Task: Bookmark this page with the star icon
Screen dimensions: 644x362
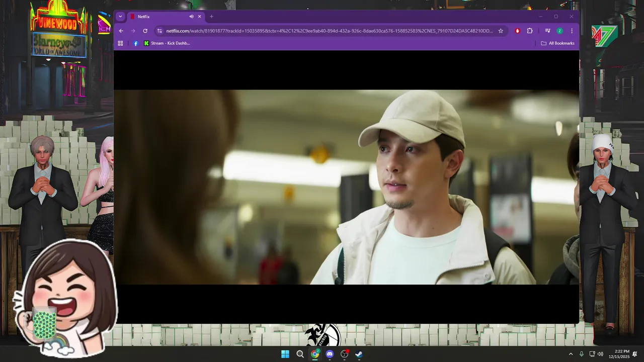Action: coord(501,31)
